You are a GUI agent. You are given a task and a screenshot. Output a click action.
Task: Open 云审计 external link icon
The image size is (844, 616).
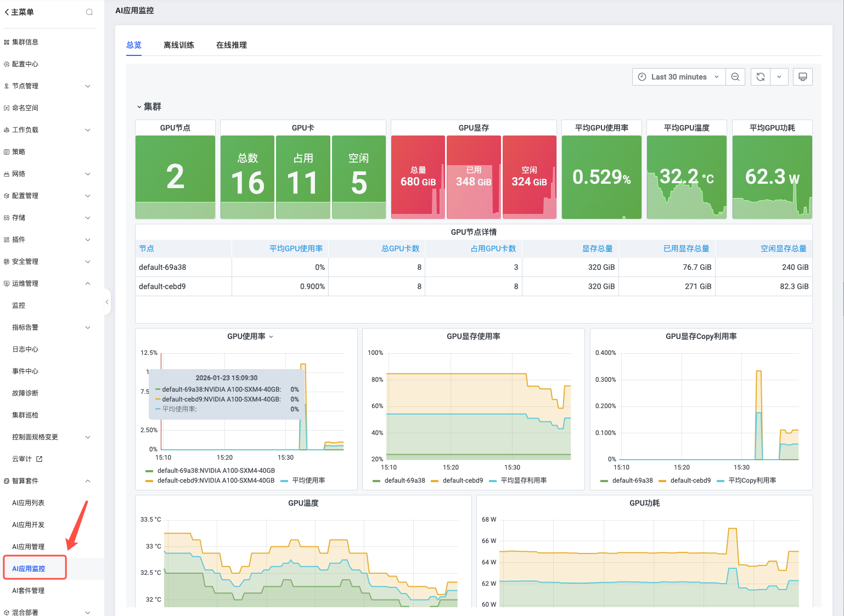pos(40,459)
